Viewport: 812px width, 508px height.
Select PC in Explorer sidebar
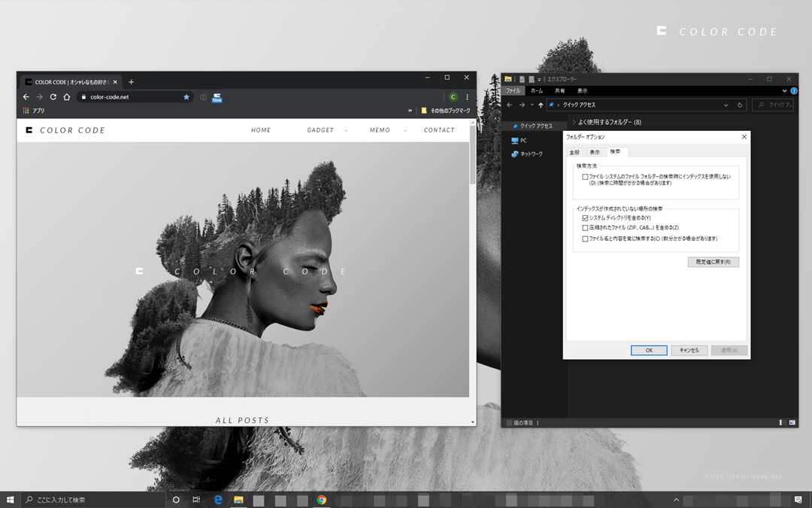519,141
